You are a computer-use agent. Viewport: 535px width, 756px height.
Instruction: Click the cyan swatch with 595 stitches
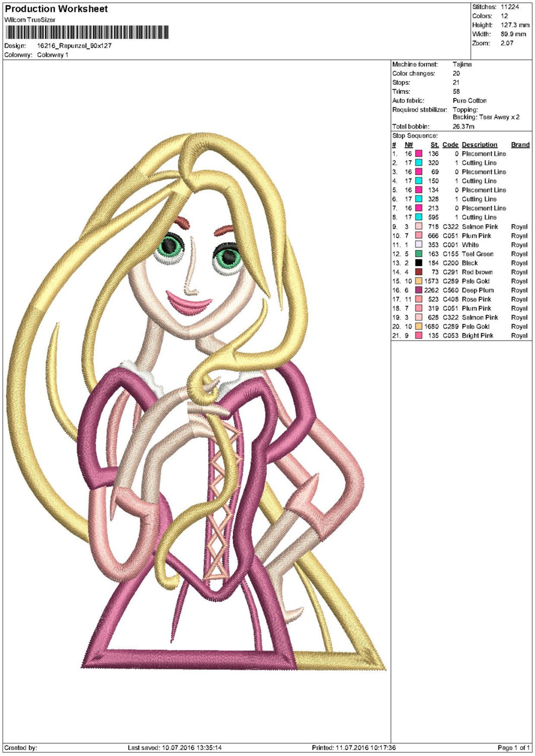[418, 217]
